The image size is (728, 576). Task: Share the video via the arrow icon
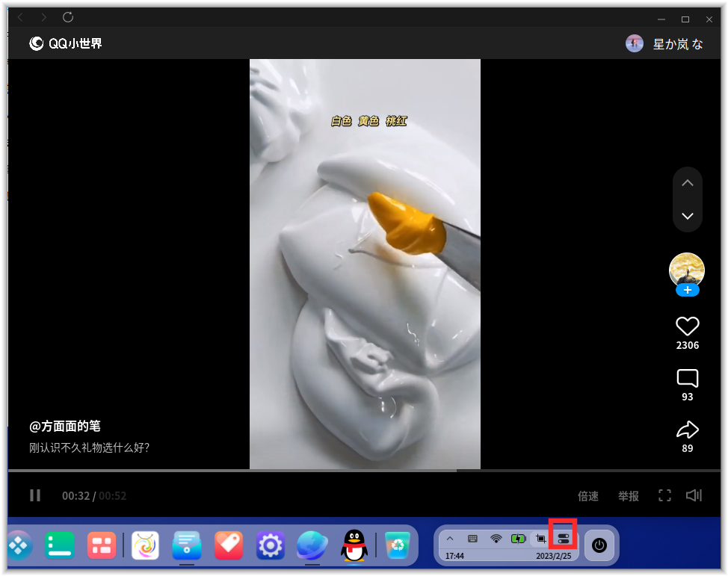coord(687,430)
